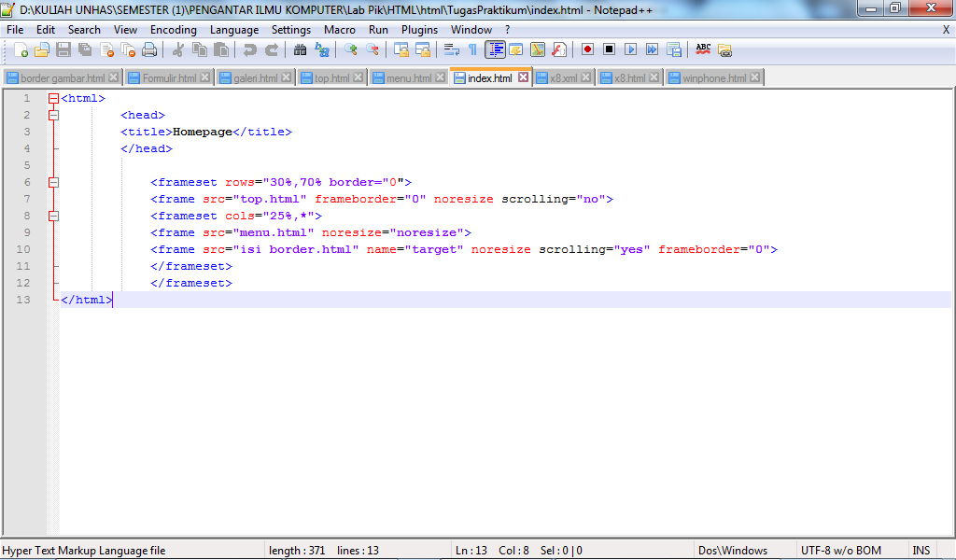Open the Replace toolbar icon
Viewport: 956px width, 560px height.
point(322,50)
